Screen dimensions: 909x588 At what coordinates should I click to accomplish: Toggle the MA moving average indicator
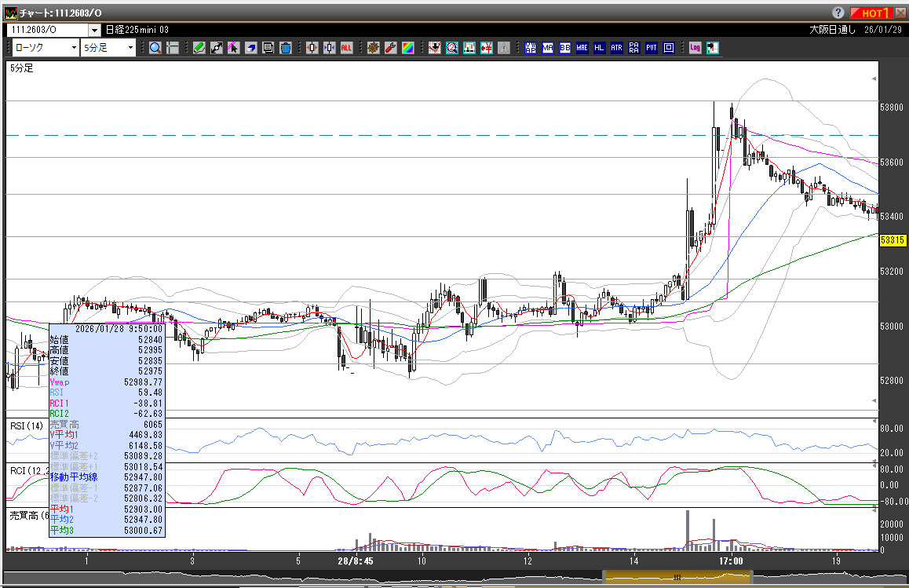(x=547, y=48)
